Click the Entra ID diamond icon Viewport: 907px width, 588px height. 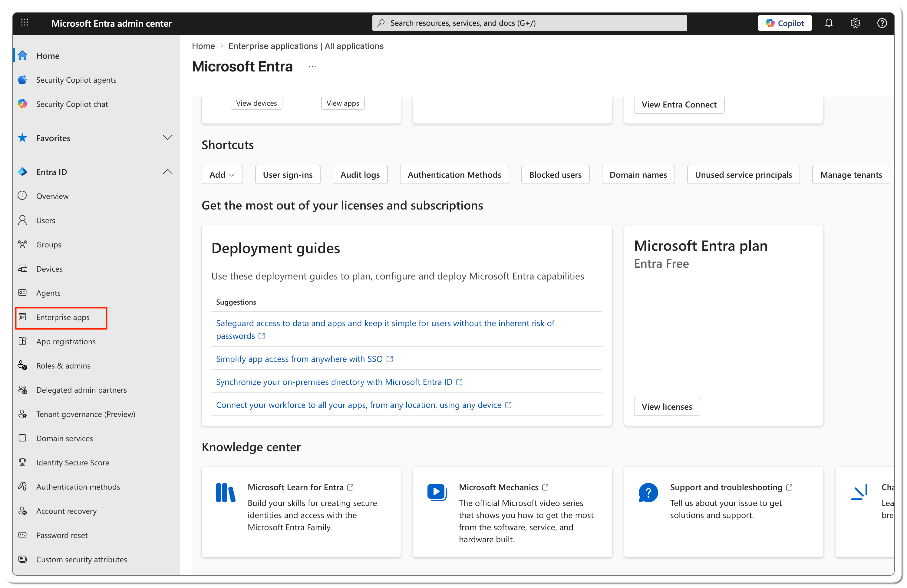click(22, 172)
